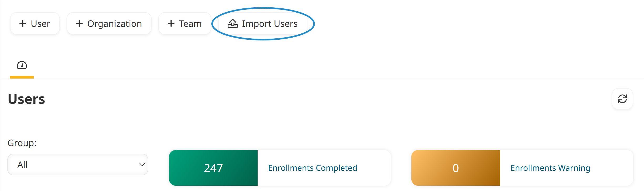Create a new Team
Screen dimensions: 644x191
[x=185, y=23]
